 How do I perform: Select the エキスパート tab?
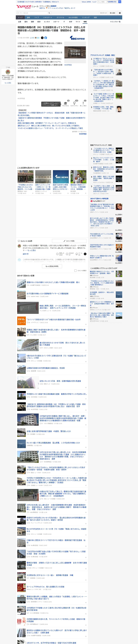(x=48, y=17)
